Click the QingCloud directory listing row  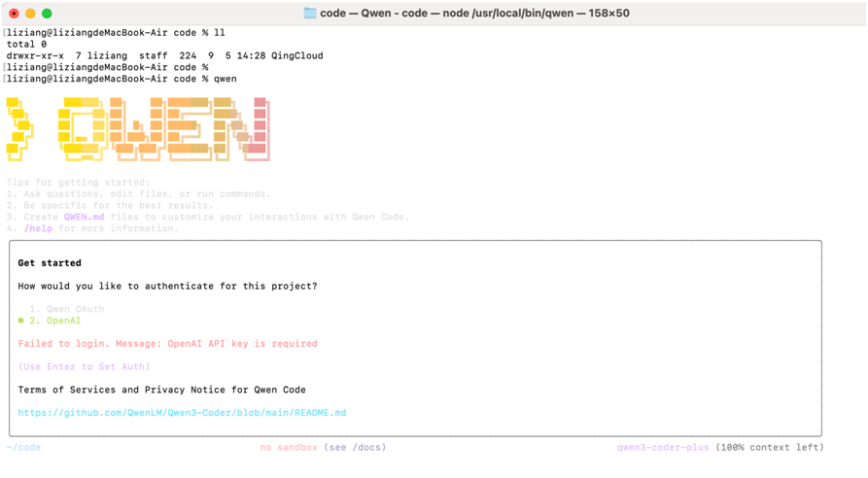click(x=164, y=55)
